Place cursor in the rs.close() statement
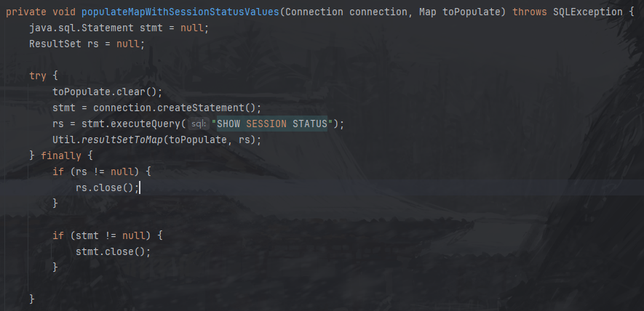This screenshot has height=311, width=644. (x=108, y=188)
